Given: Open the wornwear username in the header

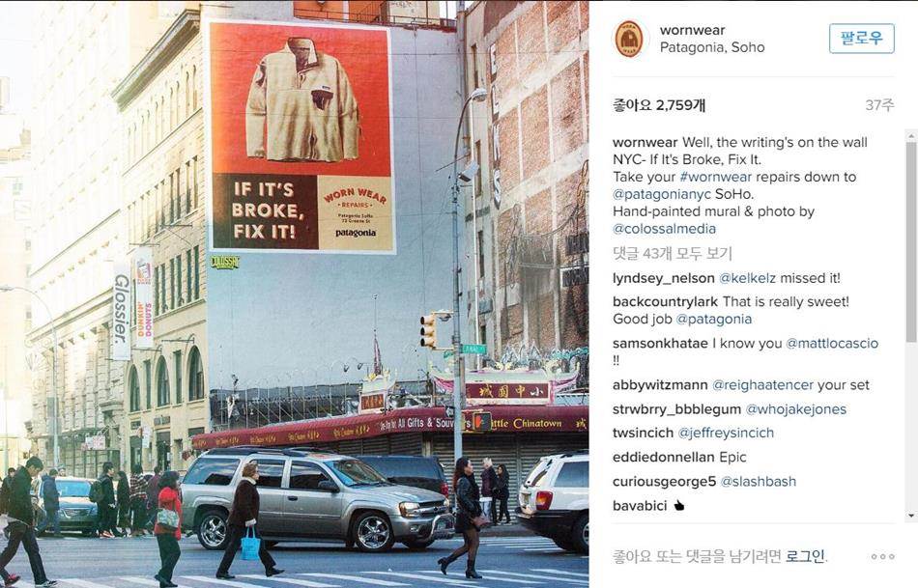Looking at the screenshot, I should 692,30.
